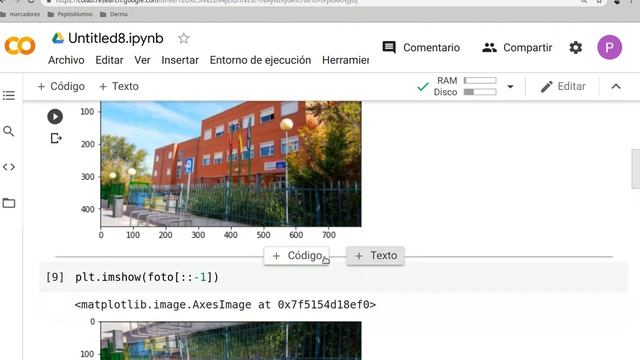This screenshot has height=360, width=640.
Task: Open the purple P account avatar
Action: pyautogui.click(x=609, y=47)
